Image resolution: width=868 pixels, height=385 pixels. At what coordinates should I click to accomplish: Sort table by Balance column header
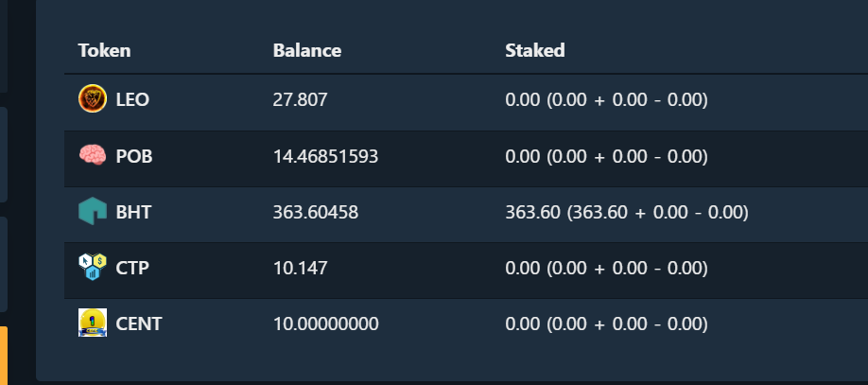click(307, 51)
